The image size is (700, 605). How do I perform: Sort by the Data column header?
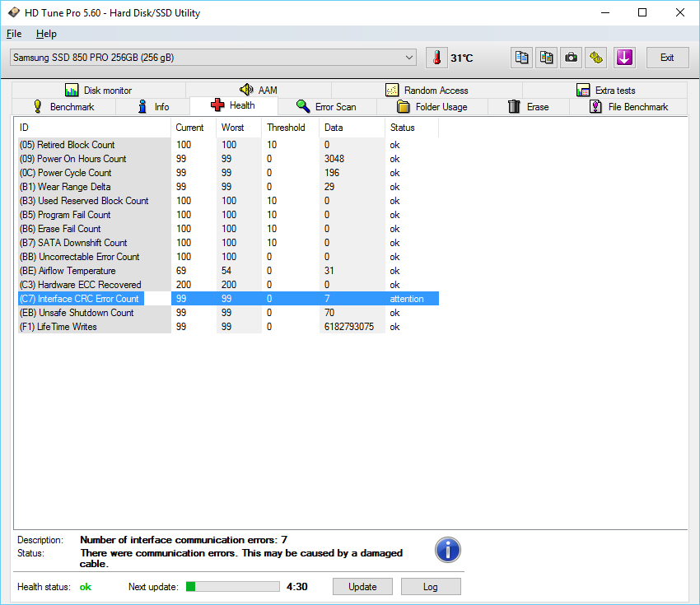coord(352,128)
